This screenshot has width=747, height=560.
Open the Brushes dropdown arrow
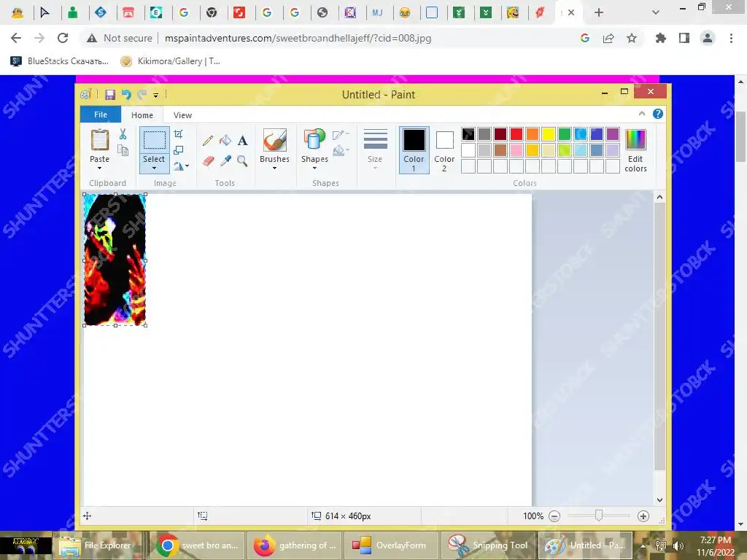[x=274, y=168]
